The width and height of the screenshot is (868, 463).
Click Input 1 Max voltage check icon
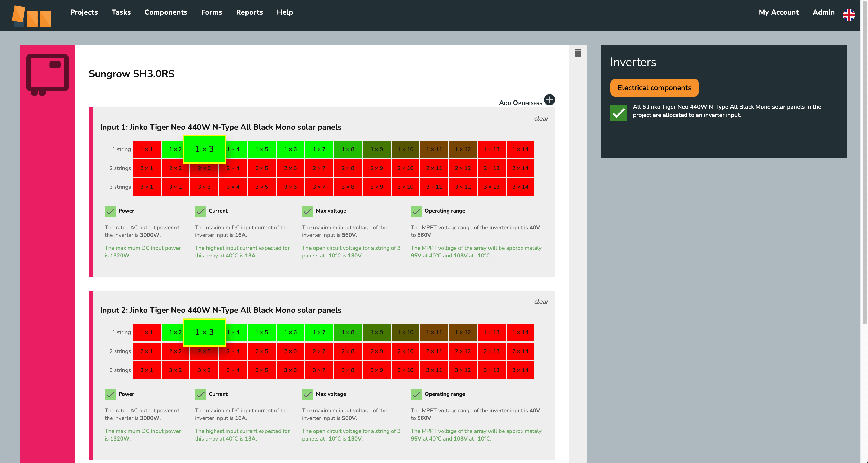pos(307,211)
